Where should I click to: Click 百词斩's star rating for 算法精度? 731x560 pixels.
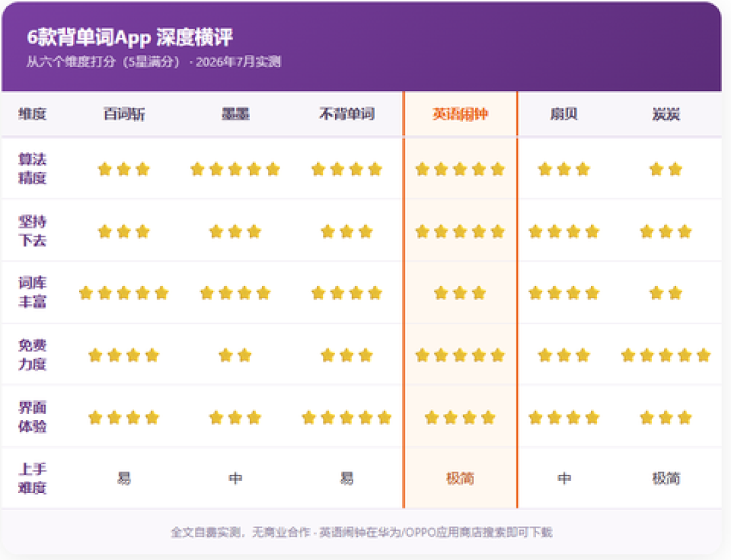[124, 169]
